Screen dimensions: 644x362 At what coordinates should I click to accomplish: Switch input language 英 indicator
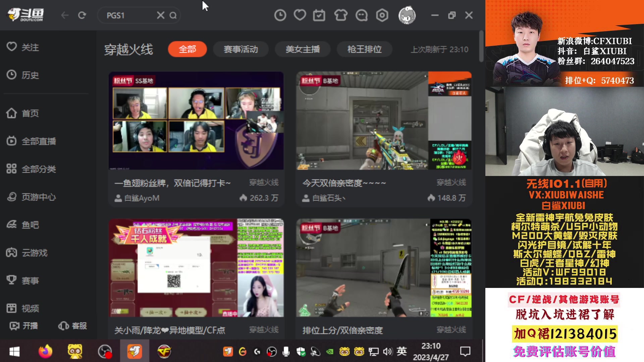pos(401,351)
